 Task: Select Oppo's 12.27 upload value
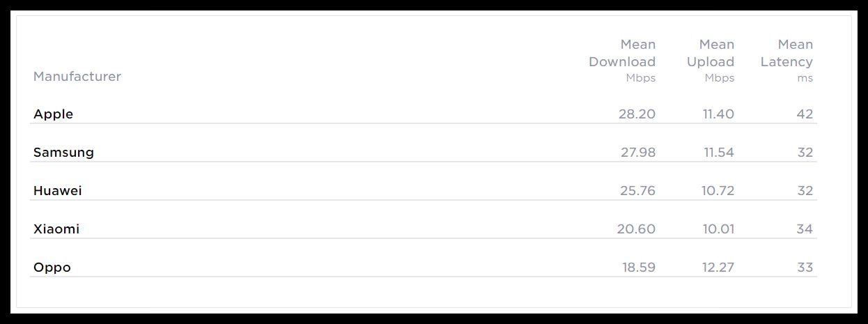(717, 268)
